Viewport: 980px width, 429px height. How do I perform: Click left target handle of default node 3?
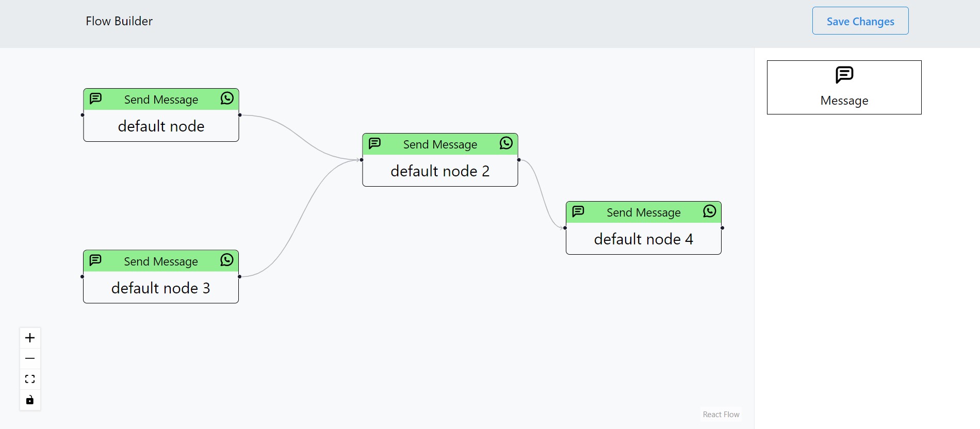pos(83,277)
